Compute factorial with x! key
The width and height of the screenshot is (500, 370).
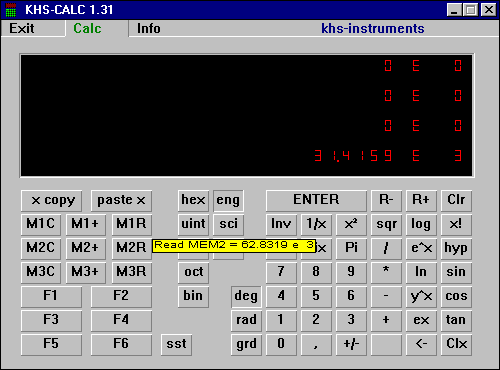[x=456, y=224]
